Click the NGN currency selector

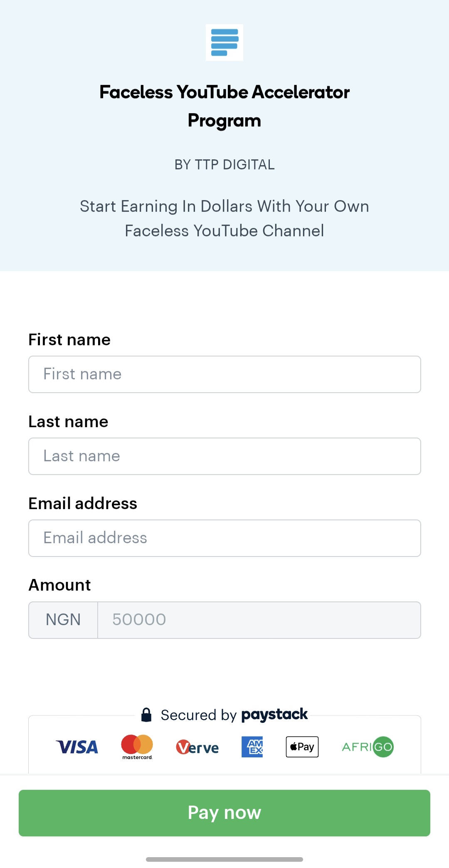pos(63,619)
